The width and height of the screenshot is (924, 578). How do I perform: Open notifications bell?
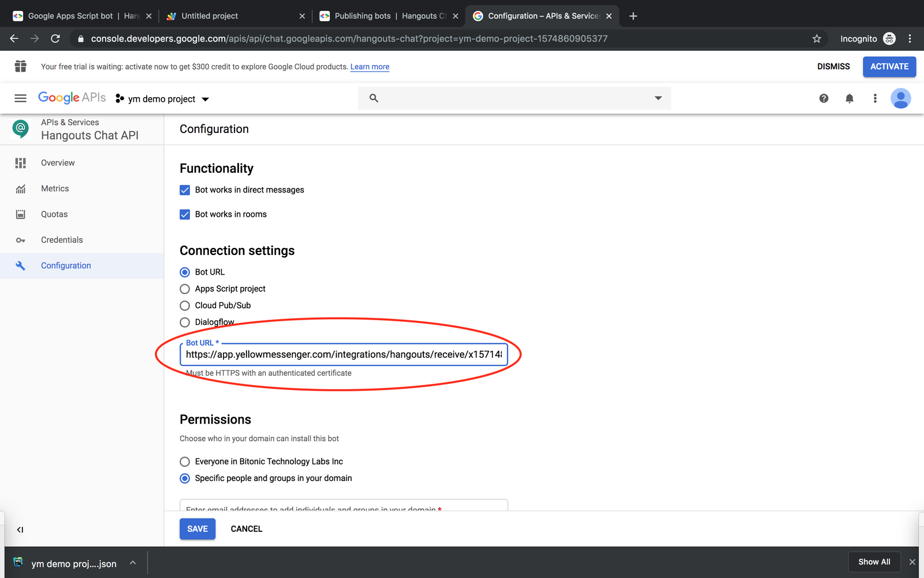[x=850, y=98]
